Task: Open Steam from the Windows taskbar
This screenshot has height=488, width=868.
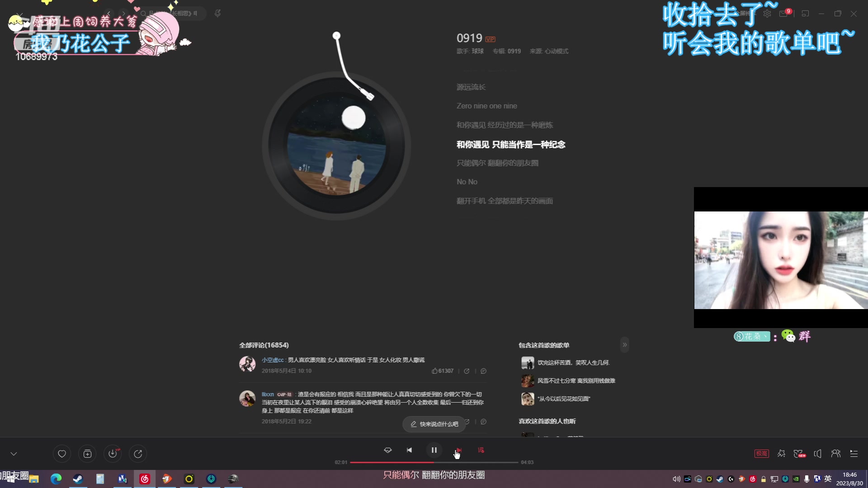Action: (78, 479)
